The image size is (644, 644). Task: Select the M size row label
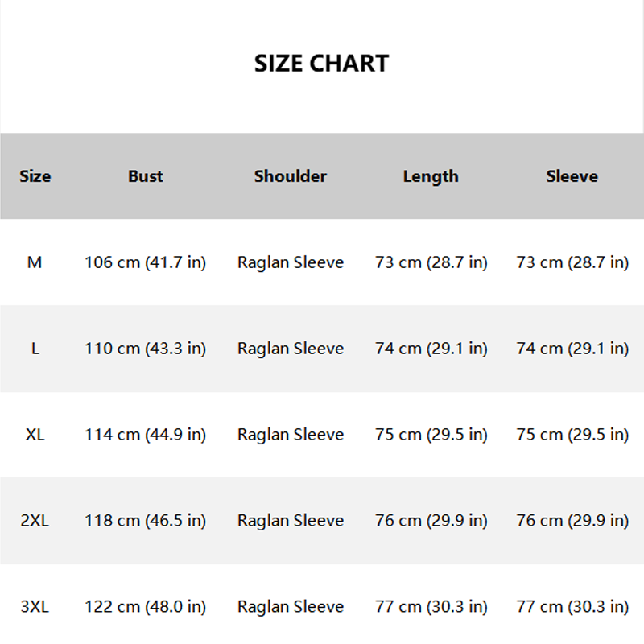coord(35,262)
